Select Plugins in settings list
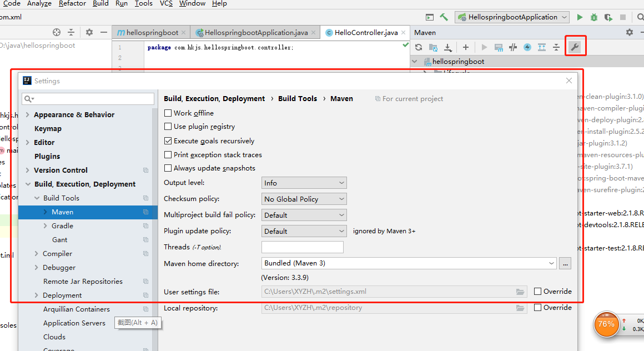Image resolution: width=644 pixels, height=351 pixels. click(47, 156)
